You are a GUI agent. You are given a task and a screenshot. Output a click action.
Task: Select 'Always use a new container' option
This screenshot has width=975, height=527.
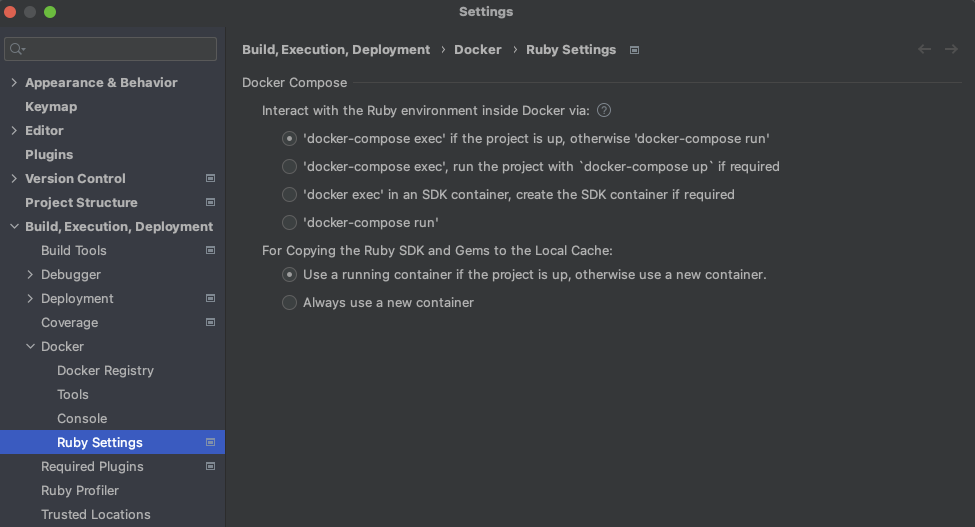pyautogui.click(x=290, y=303)
